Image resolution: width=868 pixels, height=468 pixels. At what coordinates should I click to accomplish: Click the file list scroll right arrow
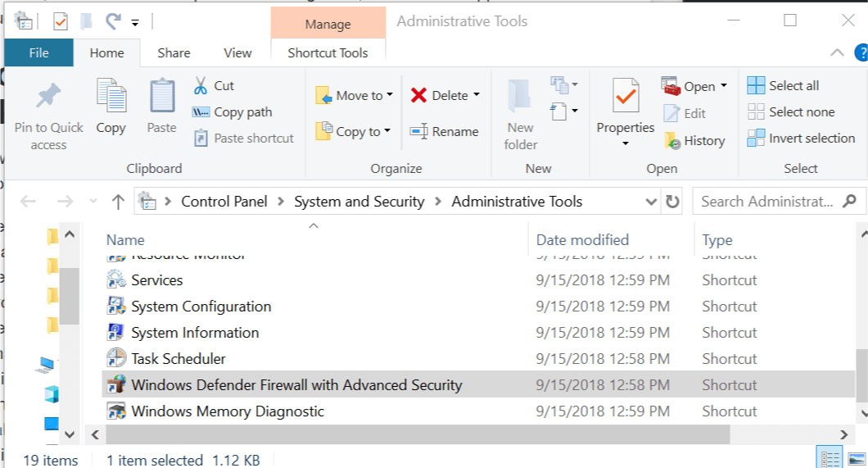tap(843, 434)
